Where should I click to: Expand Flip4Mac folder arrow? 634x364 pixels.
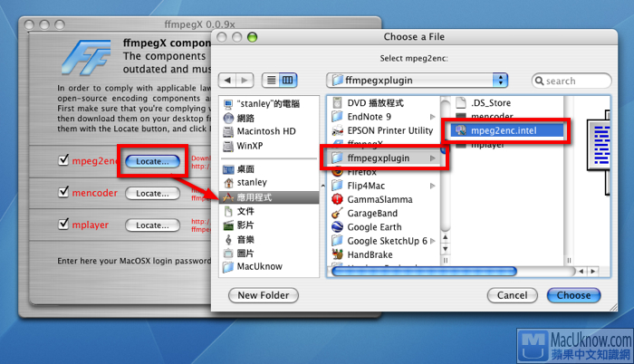point(433,186)
